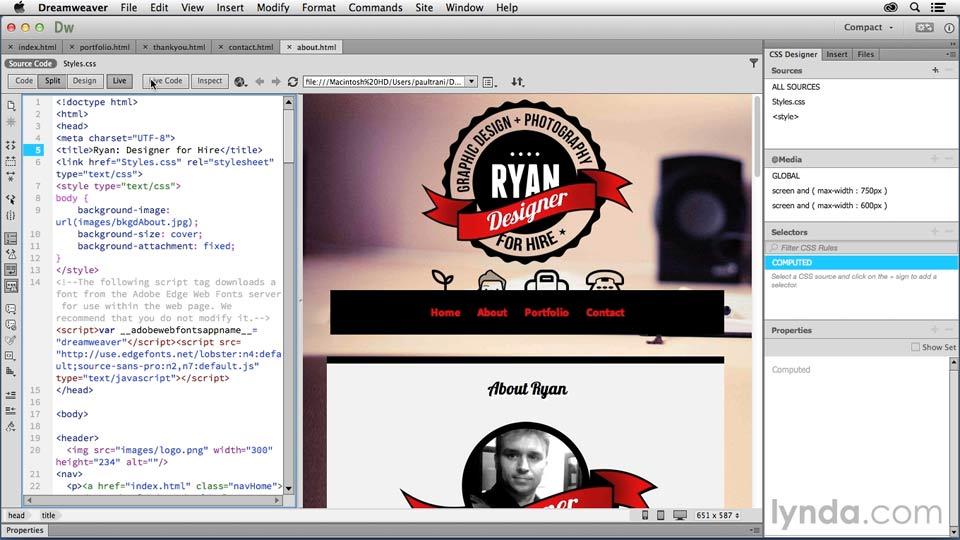The height and width of the screenshot is (540, 960).
Task: Click Move or Convert CSS icon
Action: pyautogui.click(x=11, y=372)
